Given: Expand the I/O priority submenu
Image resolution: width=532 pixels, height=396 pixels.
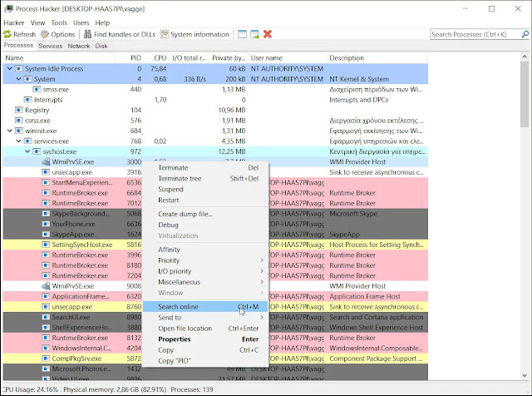Looking at the screenshot, I should (262, 271).
